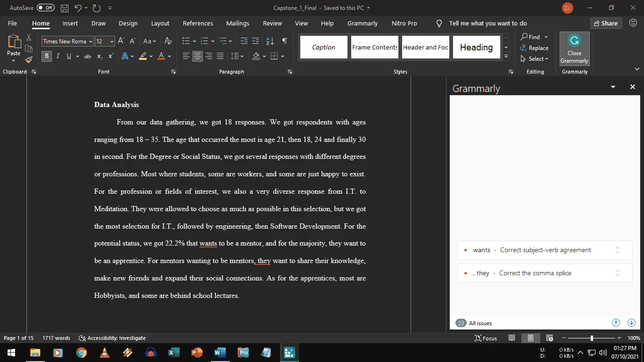This screenshot has width=644, height=362.
Task: Switch to the Review tab
Action: (x=272, y=23)
